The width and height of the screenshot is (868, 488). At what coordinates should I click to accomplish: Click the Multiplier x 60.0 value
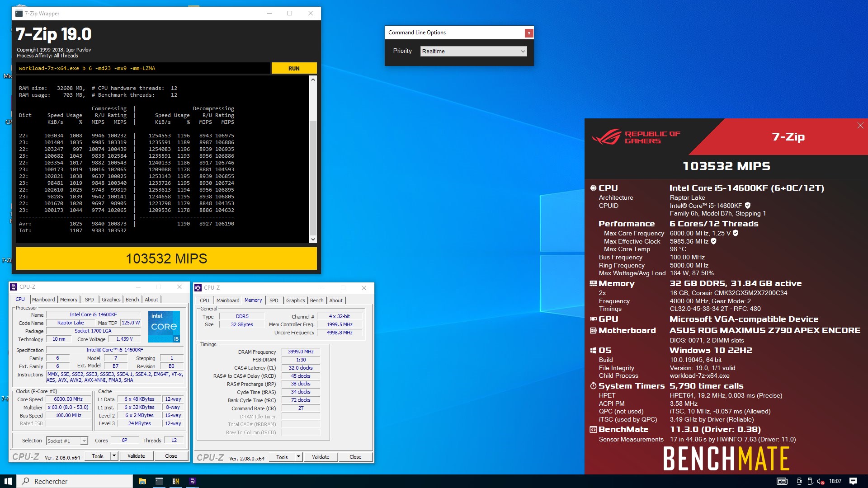click(x=68, y=408)
